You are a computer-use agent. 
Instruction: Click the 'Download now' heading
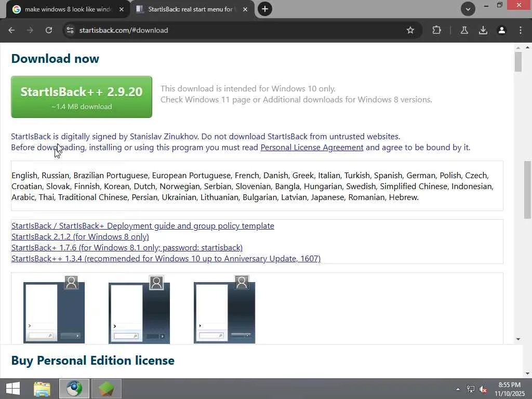[55, 59]
